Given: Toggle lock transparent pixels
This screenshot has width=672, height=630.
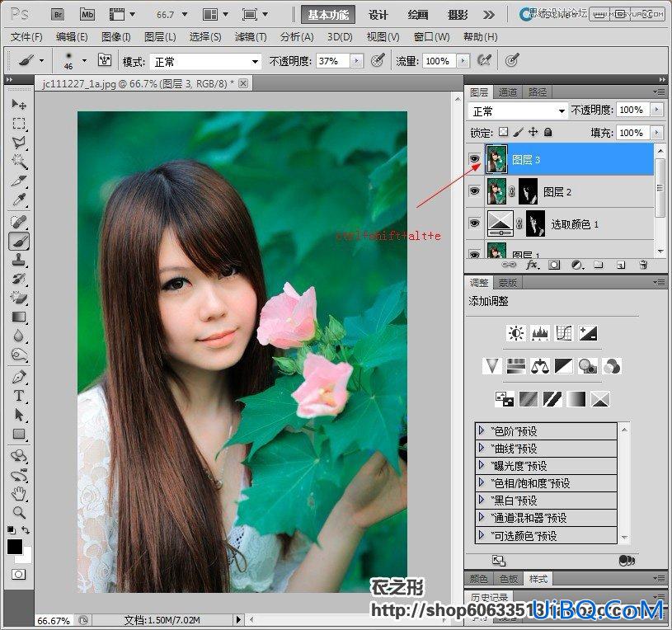Looking at the screenshot, I should click(504, 132).
